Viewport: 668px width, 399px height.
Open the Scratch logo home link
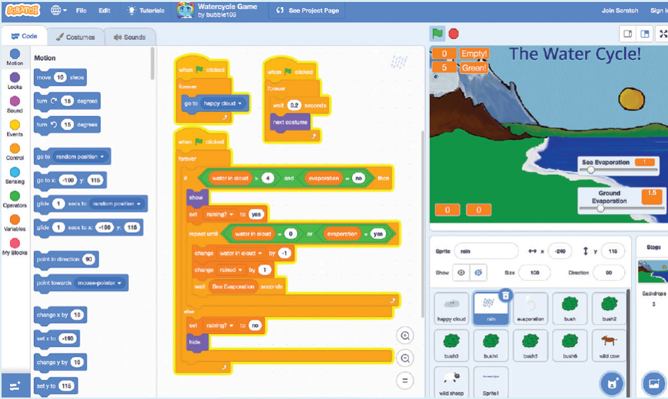pos(23,10)
